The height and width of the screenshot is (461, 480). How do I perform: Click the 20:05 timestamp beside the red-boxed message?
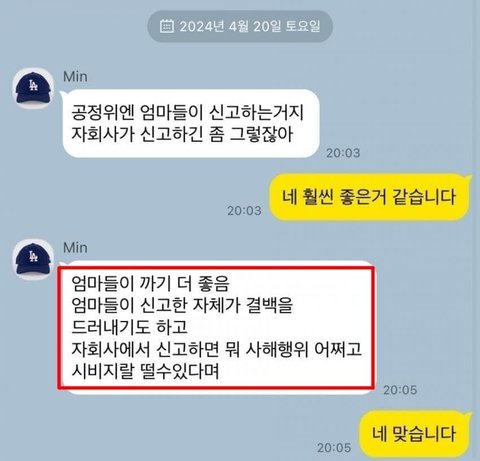[x=400, y=390]
